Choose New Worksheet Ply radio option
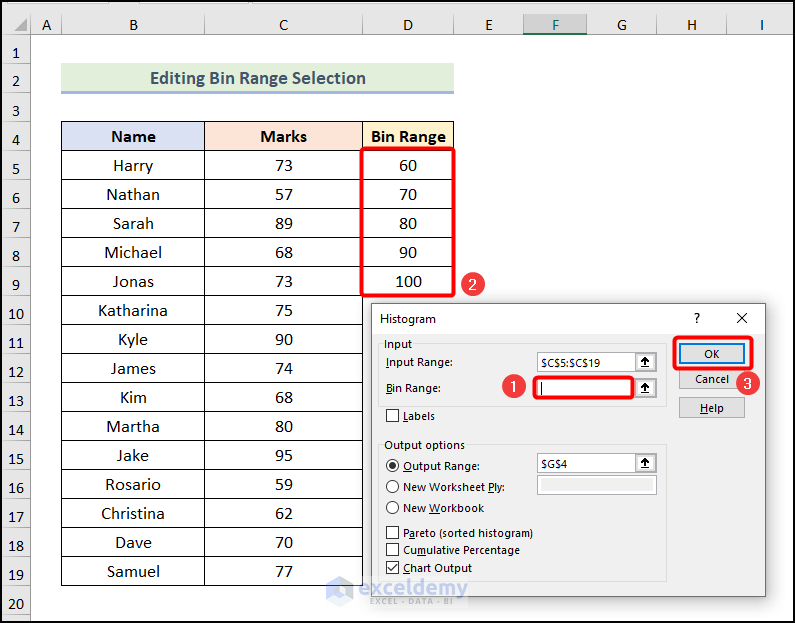The height and width of the screenshot is (623, 795). coord(393,487)
